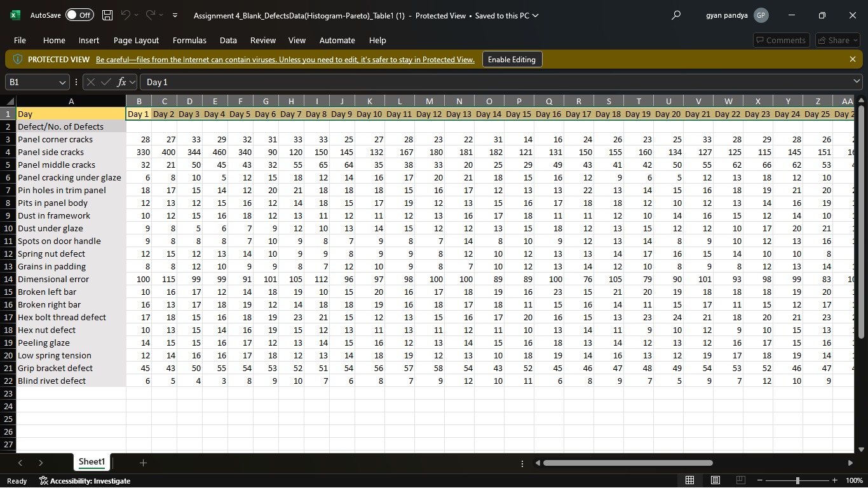Toggle the AutoSave switch

79,15
